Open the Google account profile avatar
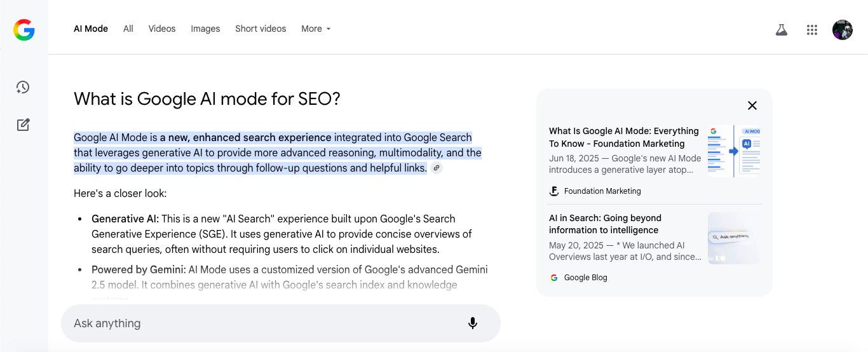Viewport: 868px width, 352px height. click(x=843, y=29)
